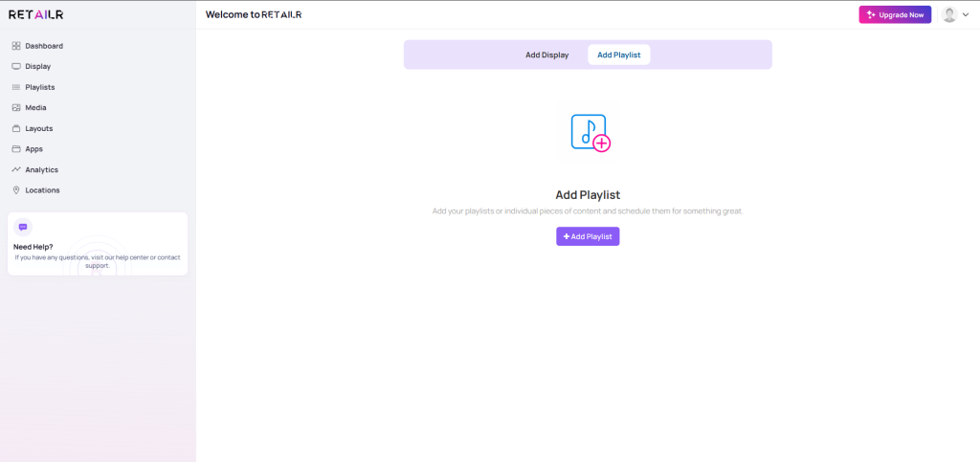Viewport: 980px width, 462px height.
Task: Select the Add Playlist tab
Action: click(618, 55)
